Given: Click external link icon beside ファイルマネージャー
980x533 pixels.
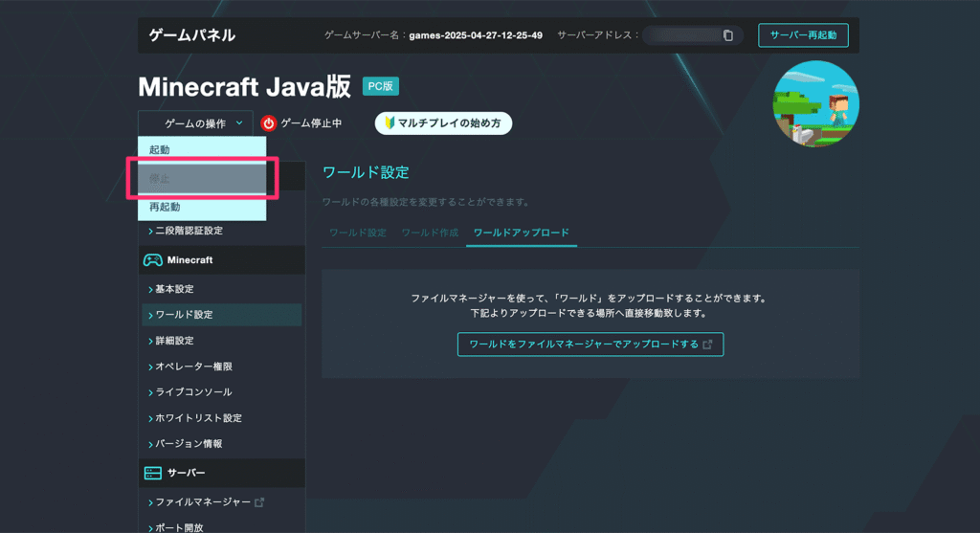Looking at the screenshot, I should point(259,501).
